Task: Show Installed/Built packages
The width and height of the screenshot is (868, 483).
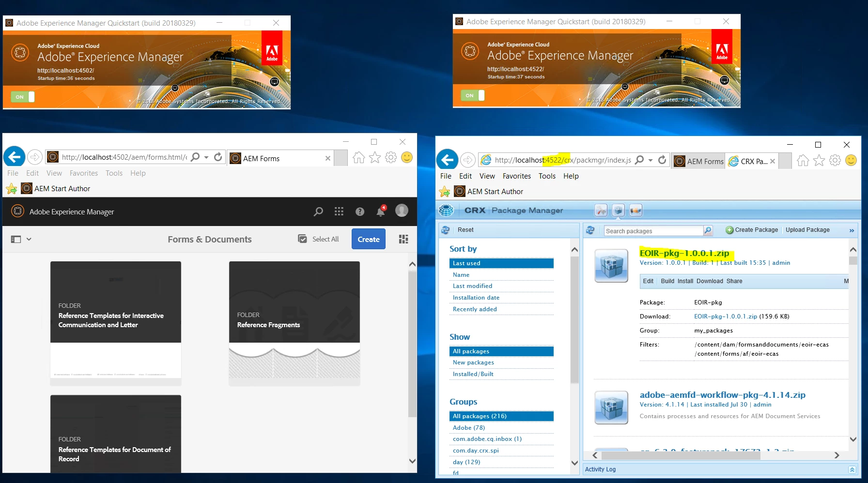Action: (x=501, y=374)
